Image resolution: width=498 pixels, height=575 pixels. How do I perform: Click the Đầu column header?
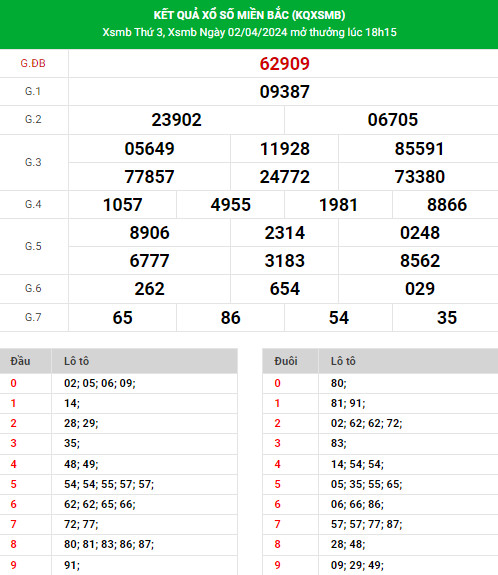(20, 361)
